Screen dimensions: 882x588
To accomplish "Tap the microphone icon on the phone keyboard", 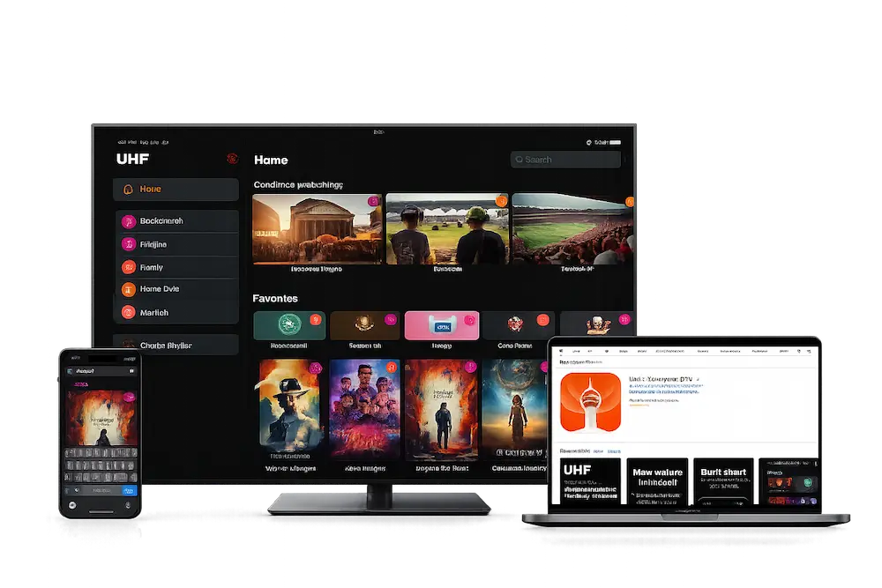I will pyautogui.click(x=128, y=504).
